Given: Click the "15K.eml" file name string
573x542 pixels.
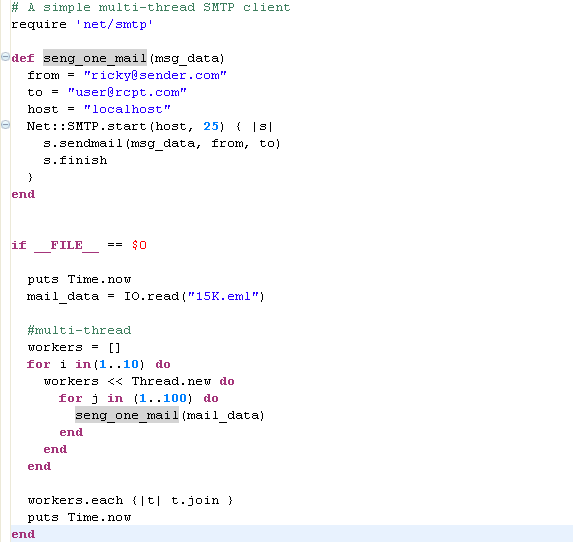Looking at the screenshot, I should click(x=223, y=296).
